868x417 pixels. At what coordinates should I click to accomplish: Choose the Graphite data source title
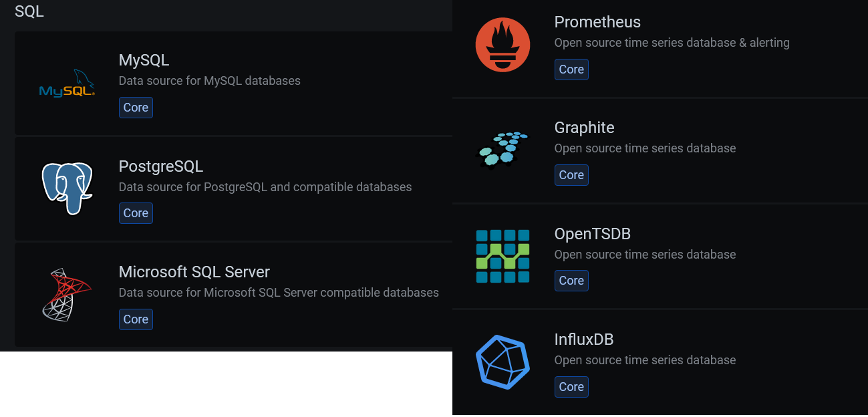(584, 128)
